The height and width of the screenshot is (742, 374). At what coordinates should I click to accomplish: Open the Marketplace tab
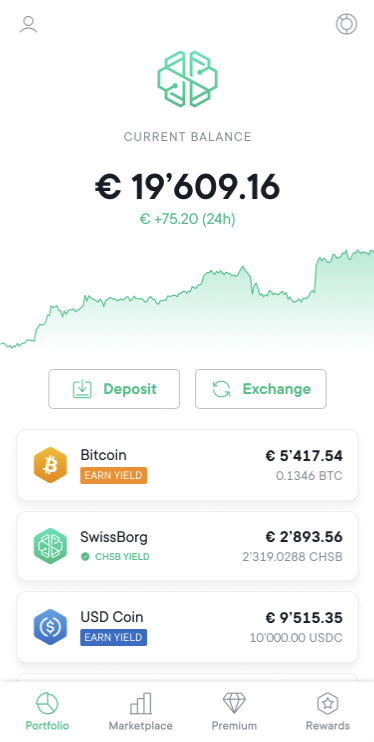tap(141, 712)
